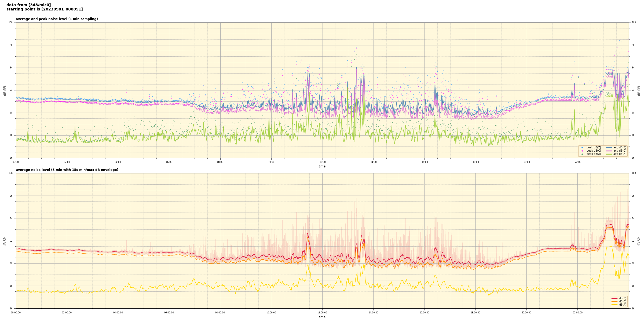Click the 06:00:00 tick label on bottom chart
This screenshot has width=644, height=322.
[x=169, y=313]
